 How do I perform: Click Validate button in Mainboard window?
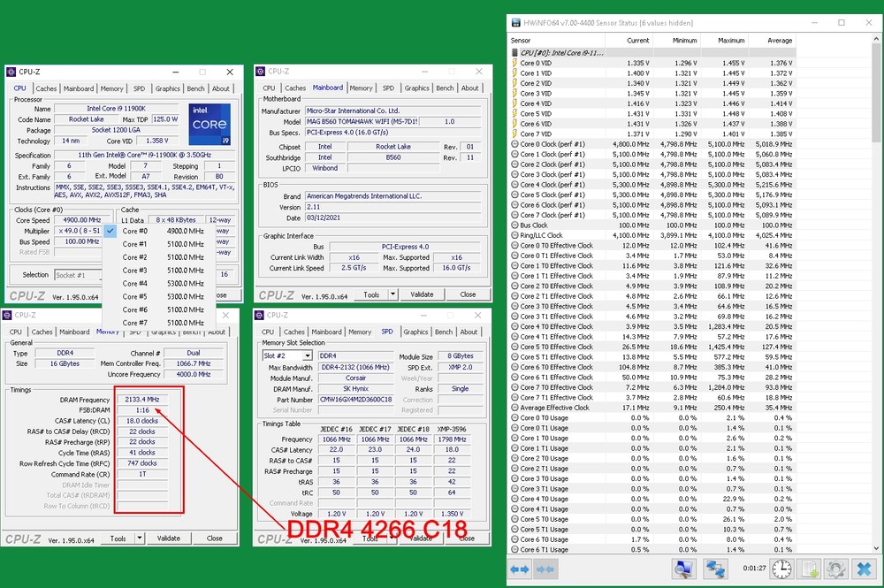[x=422, y=294]
